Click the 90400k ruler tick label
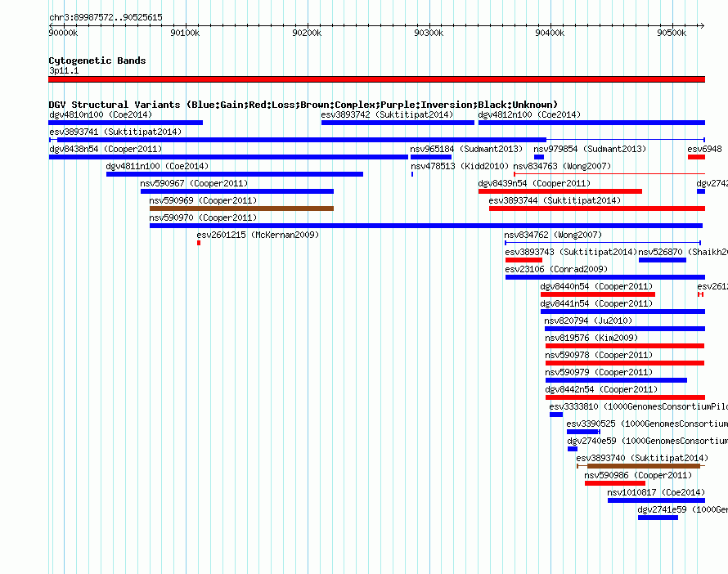This screenshot has width=728, height=574. (x=550, y=33)
